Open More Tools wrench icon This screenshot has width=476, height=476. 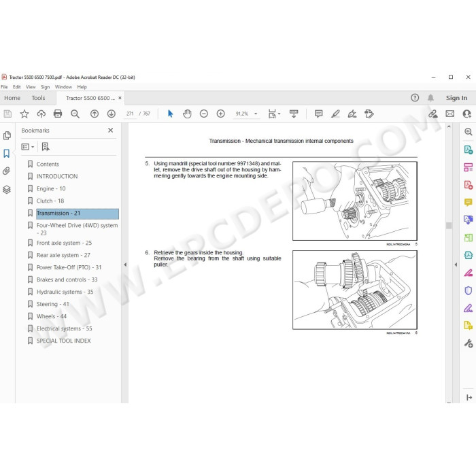tap(468, 343)
